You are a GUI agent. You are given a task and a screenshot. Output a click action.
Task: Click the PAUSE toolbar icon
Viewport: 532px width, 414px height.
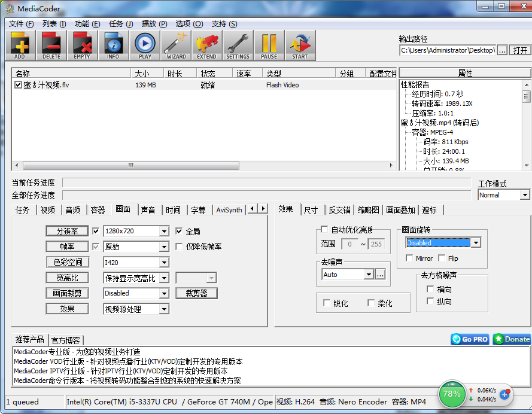click(269, 46)
